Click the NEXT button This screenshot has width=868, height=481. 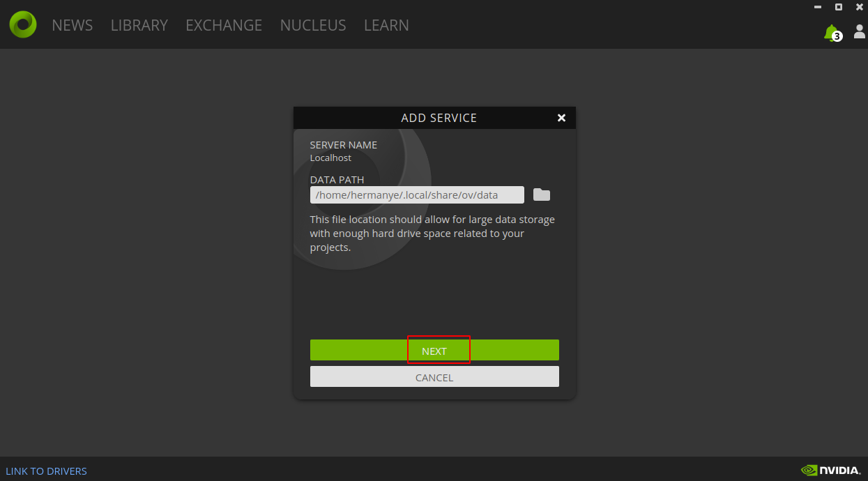point(434,350)
